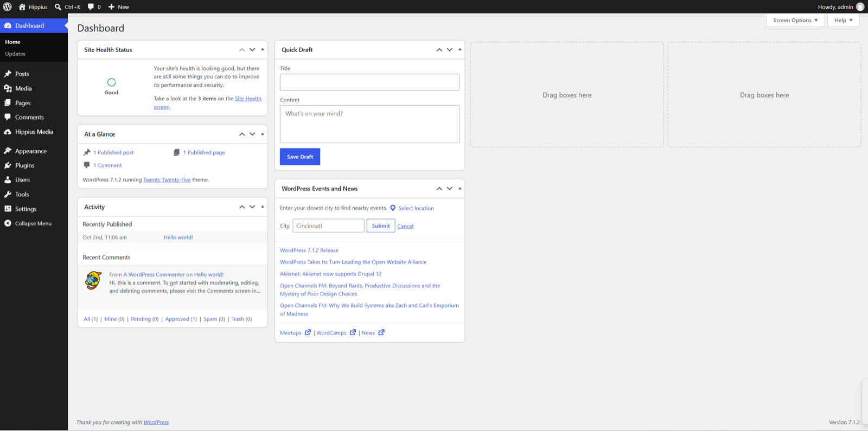Click the News external link icon

tap(381, 332)
